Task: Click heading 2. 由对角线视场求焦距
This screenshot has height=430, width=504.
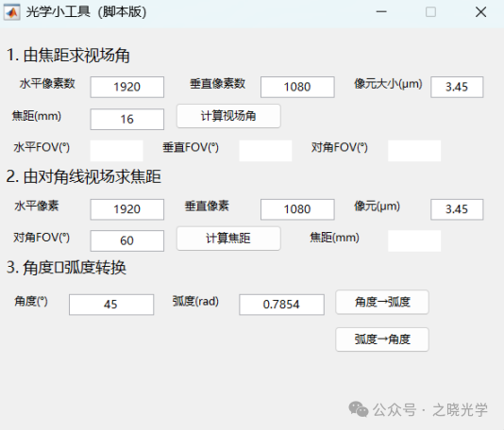Action: pos(84,177)
